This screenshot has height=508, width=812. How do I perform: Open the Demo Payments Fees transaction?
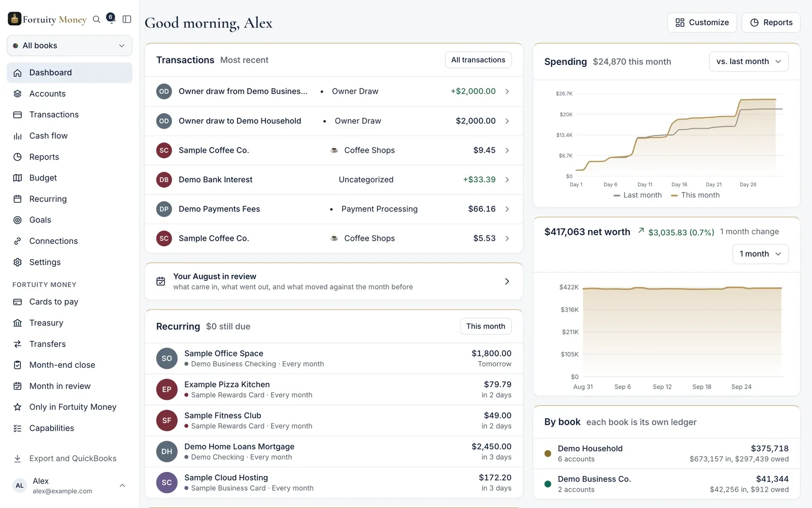tap(334, 209)
